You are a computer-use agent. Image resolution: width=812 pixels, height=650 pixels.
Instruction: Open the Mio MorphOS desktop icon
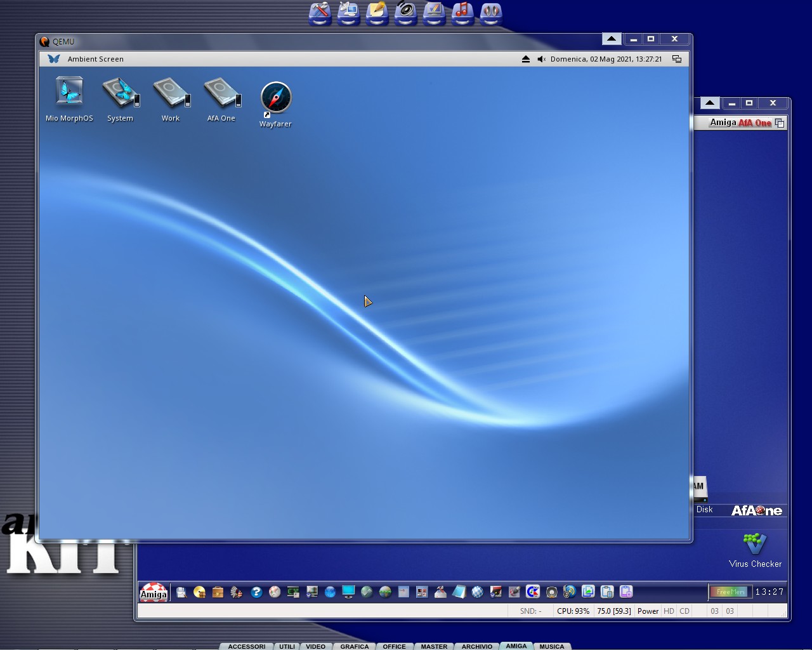coord(69,93)
